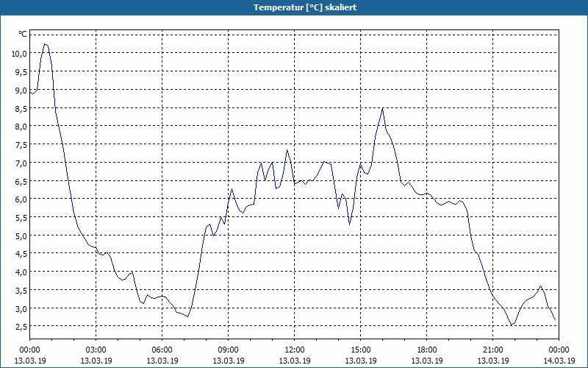Viewport: 588px width, 368px height.
Task: Select the 2,5 y-axis label
Action: pyautogui.click(x=21, y=327)
